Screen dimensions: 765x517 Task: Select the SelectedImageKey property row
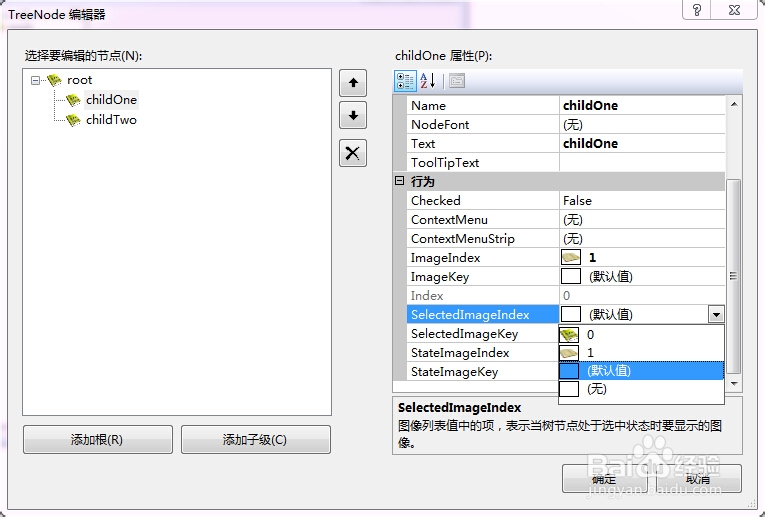(x=483, y=334)
